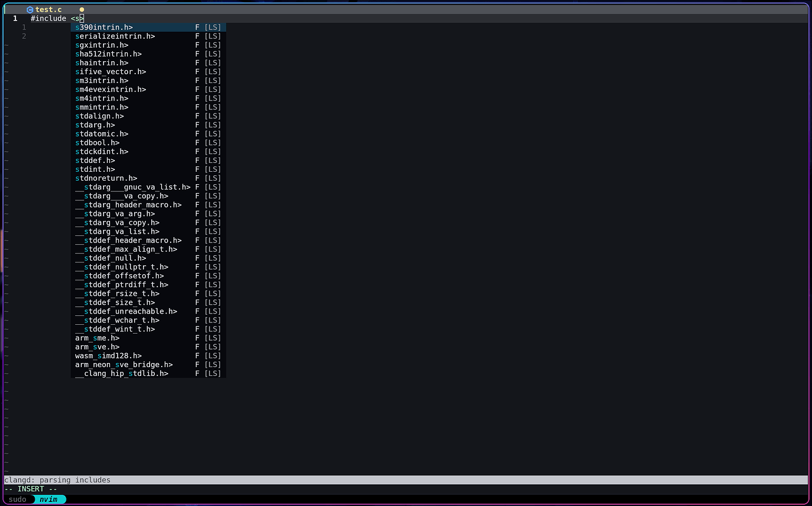Screen dimensions: 812x506
Task: Select the __clang_hip_stdlib.h entry
Action: tap(121, 373)
